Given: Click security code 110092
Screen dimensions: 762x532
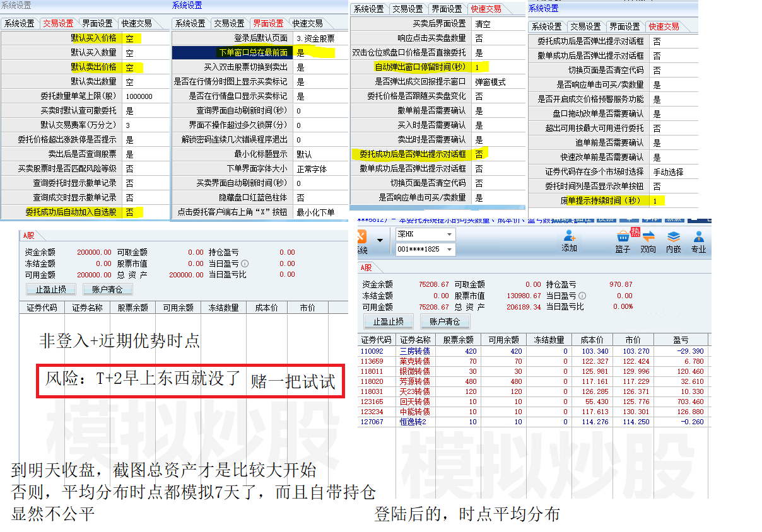Looking at the screenshot, I should 372,351.
